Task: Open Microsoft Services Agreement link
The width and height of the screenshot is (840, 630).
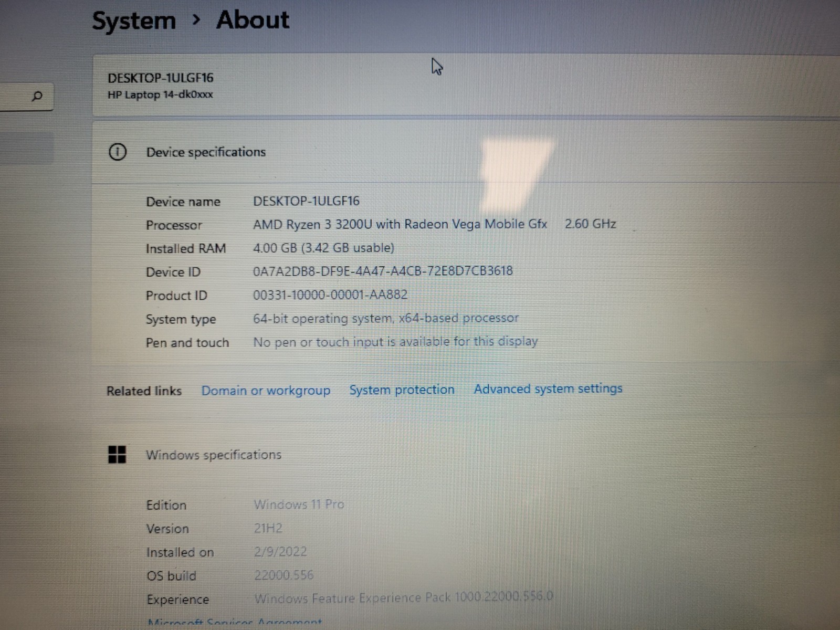Action: click(235, 623)
